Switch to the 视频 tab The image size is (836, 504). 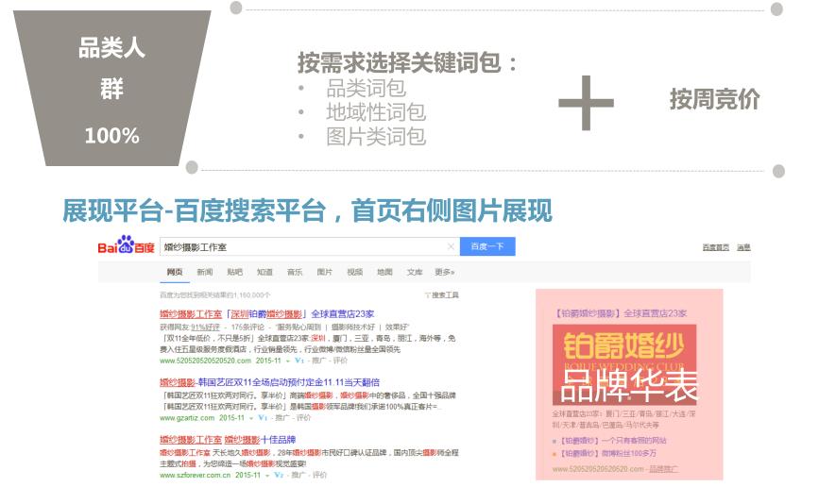[354, 272]
